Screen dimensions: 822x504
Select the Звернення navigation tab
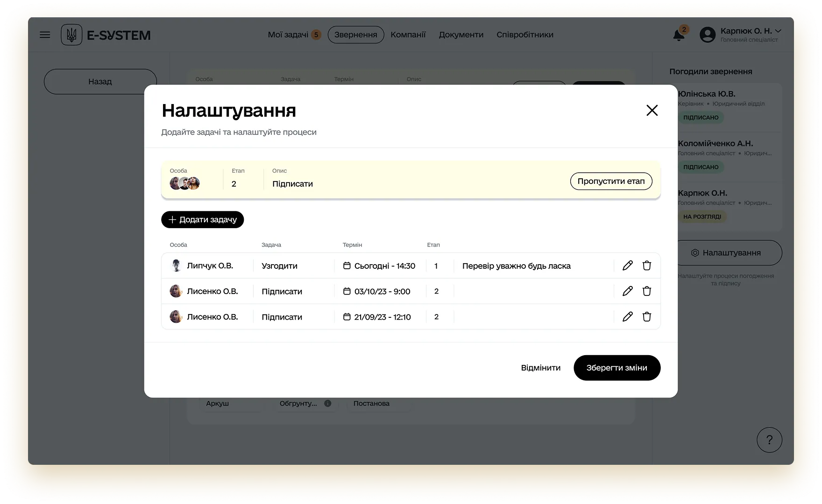pos(356,35)
